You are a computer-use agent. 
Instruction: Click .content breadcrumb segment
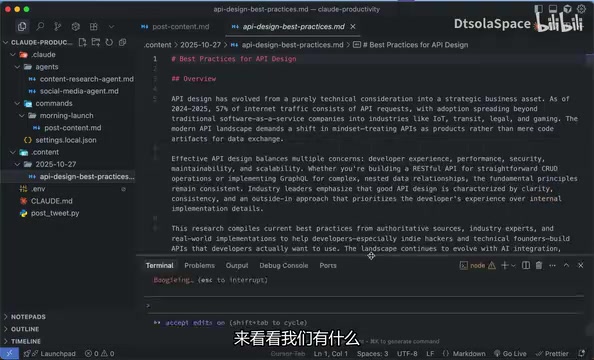[158, 45]
